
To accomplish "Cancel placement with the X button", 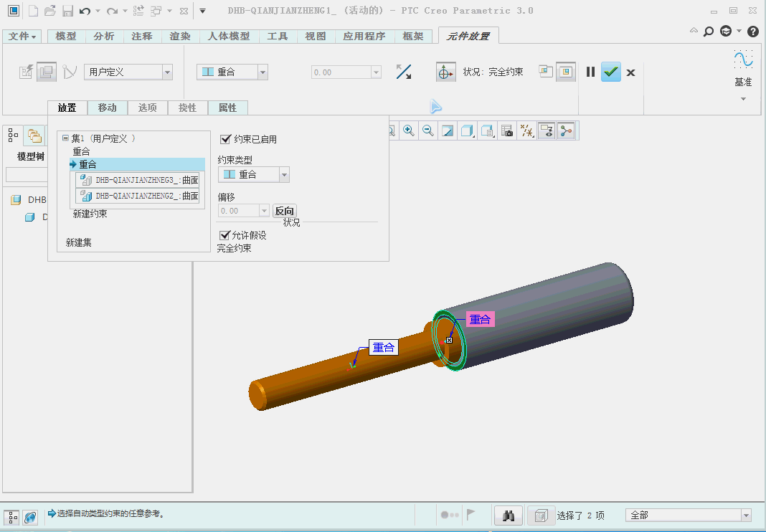I will 630,73.
